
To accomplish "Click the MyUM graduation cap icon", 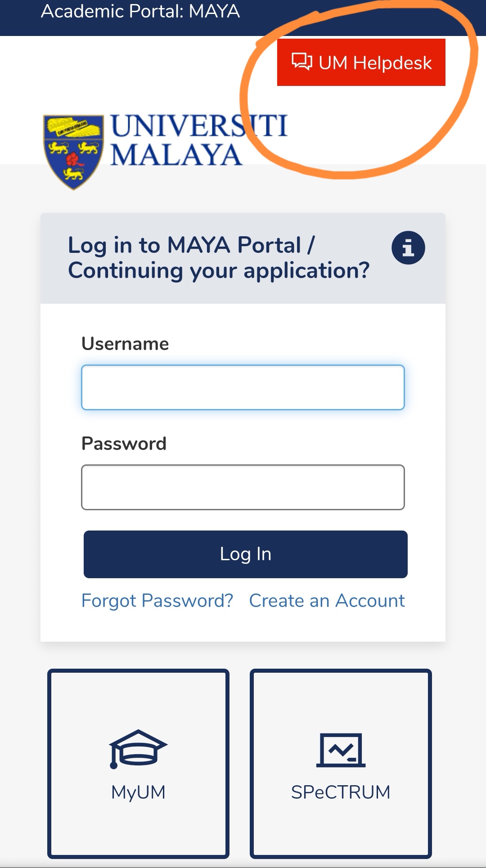I will 138,748.
